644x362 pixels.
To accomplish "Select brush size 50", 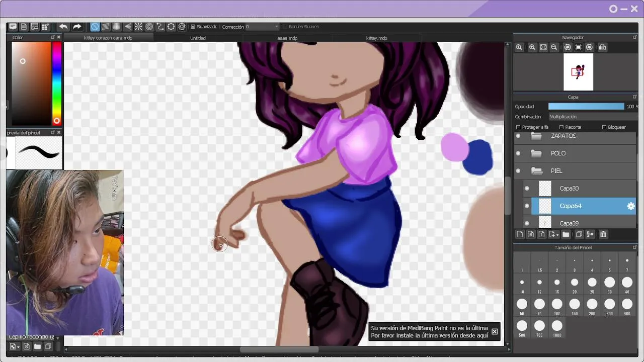I will 522,306.
